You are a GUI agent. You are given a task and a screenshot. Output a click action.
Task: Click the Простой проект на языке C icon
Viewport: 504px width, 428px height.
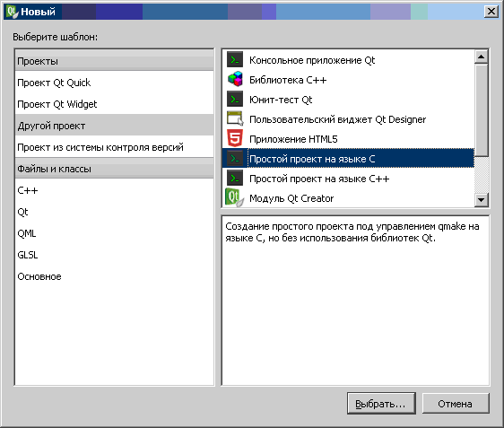235,158
